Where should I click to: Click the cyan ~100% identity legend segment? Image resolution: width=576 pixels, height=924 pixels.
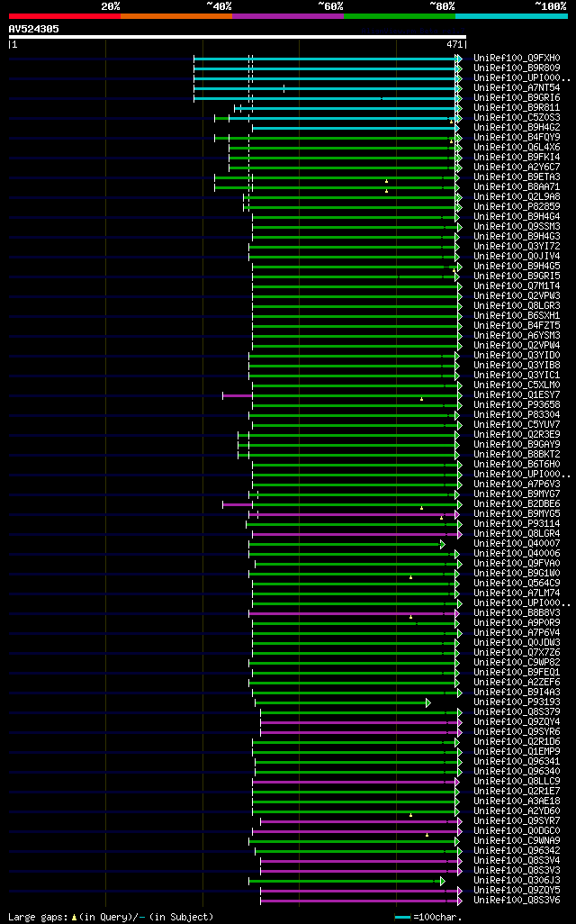(x=511, y=16)
